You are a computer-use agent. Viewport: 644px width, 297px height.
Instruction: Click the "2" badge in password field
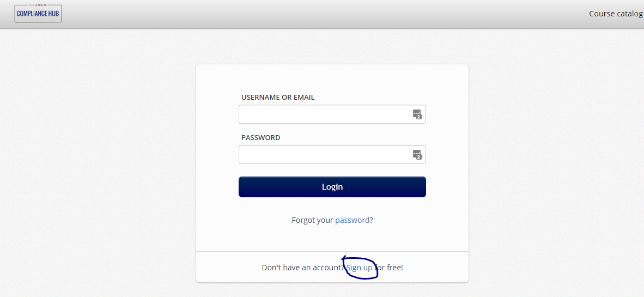tap(419, 157)
